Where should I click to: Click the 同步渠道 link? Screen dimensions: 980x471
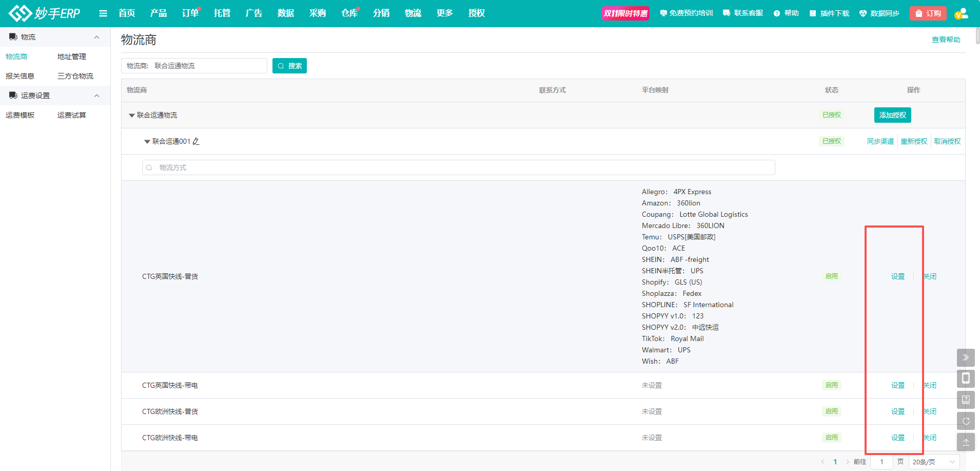(880, 141)
